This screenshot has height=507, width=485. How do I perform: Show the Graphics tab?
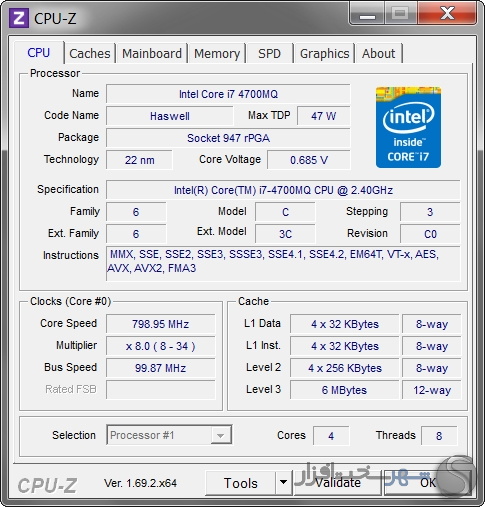coord(324,53)
